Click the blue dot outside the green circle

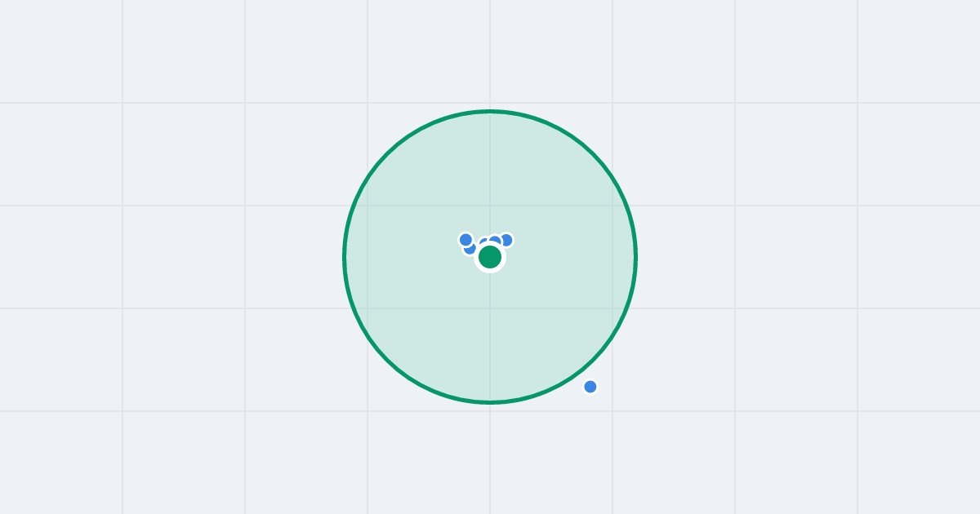590,387
